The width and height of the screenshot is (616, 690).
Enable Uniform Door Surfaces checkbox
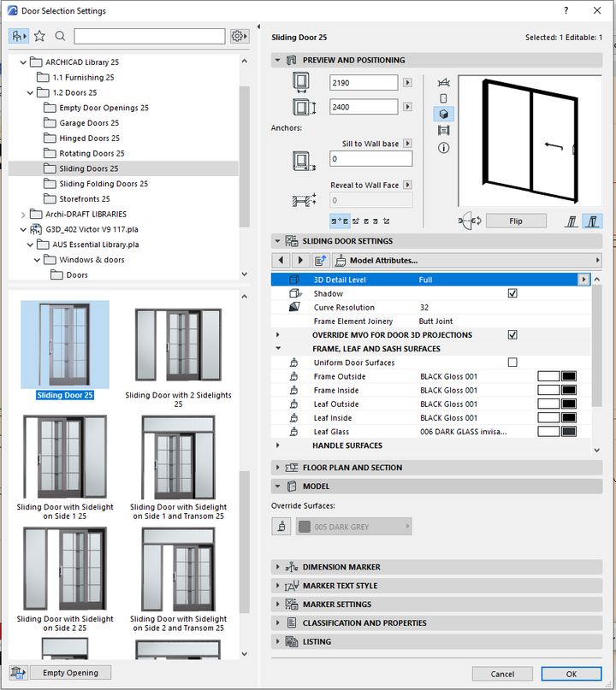tap(512, 363)
